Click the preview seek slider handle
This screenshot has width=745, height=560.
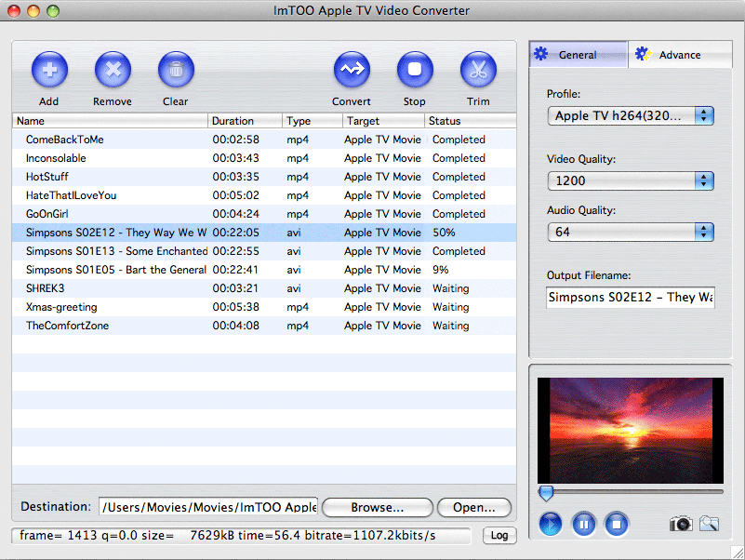[x=546, y=493]
